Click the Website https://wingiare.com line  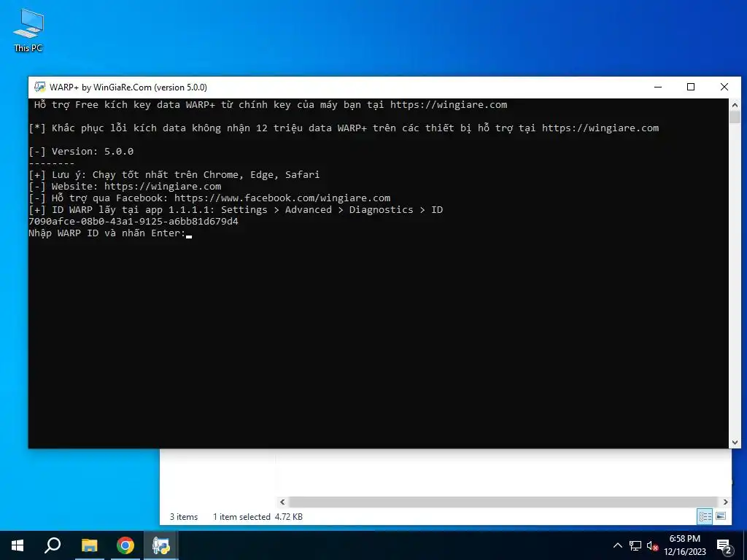click(125, 187)
